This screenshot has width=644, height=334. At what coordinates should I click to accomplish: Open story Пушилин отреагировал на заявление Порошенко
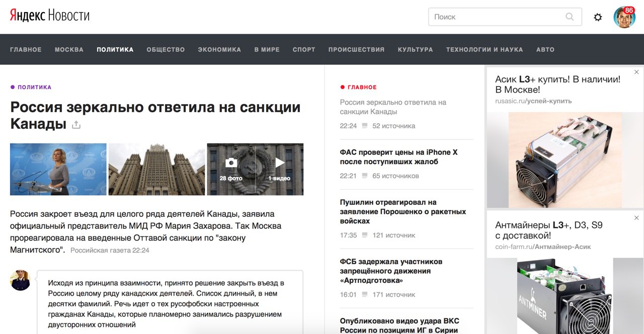coord(403,212)
